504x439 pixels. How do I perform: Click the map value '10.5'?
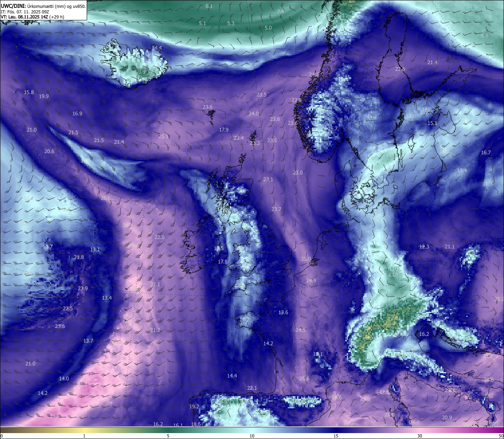[x=219, y=248]
